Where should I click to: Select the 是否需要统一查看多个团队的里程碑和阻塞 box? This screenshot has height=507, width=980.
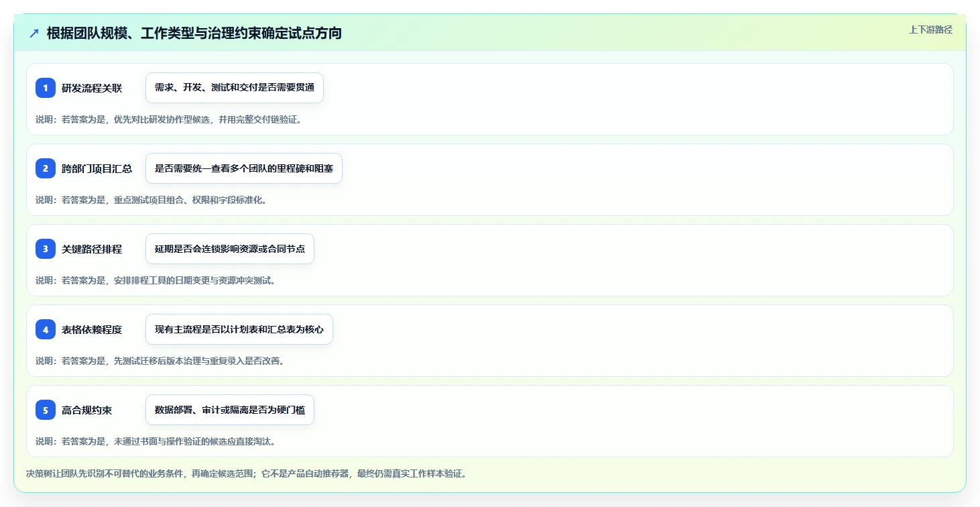coord(244,168)
